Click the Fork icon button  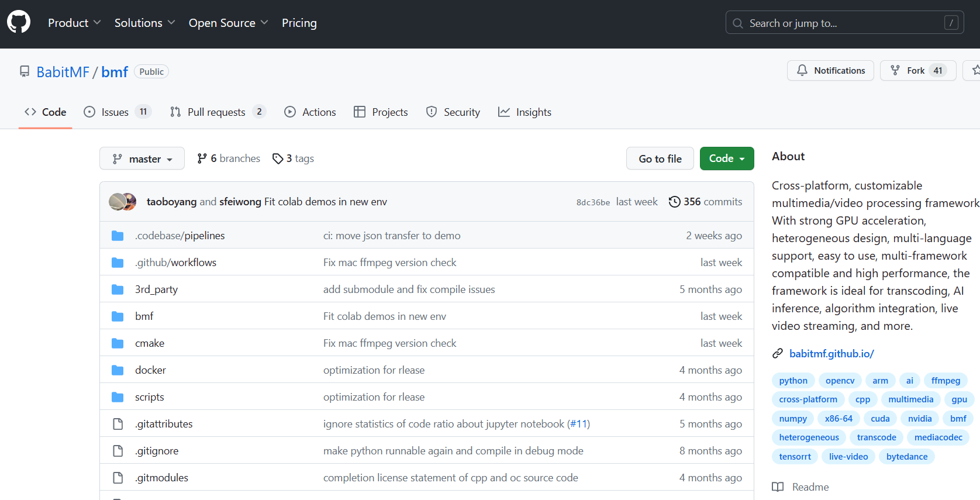[x=895, y=71]
